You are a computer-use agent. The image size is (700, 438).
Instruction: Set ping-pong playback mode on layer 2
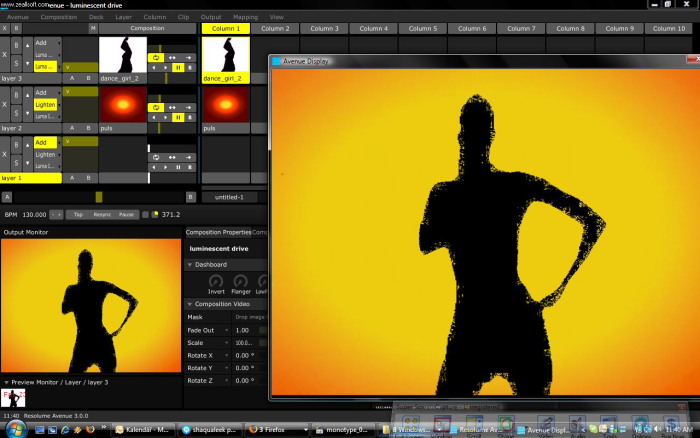(x=172, y=108)
